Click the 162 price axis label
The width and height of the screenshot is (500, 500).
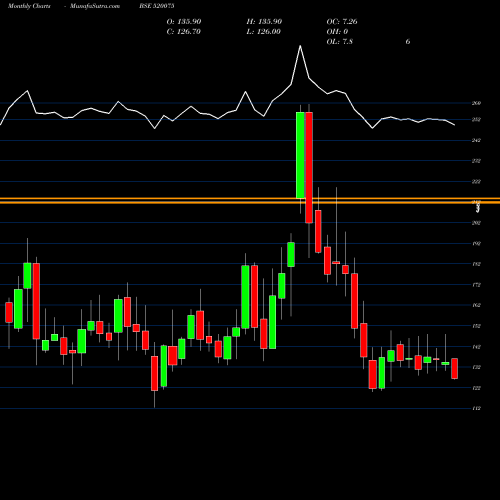[x=476, y=305]
